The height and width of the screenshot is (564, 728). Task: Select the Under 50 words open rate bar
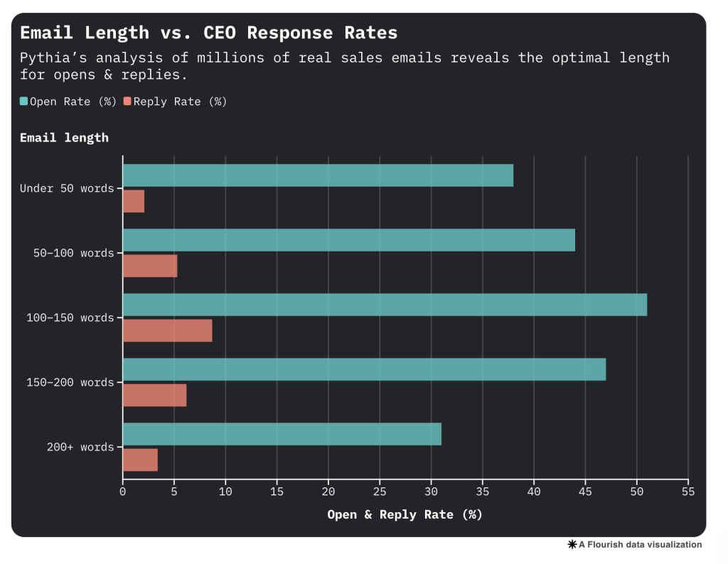point(318,175)
